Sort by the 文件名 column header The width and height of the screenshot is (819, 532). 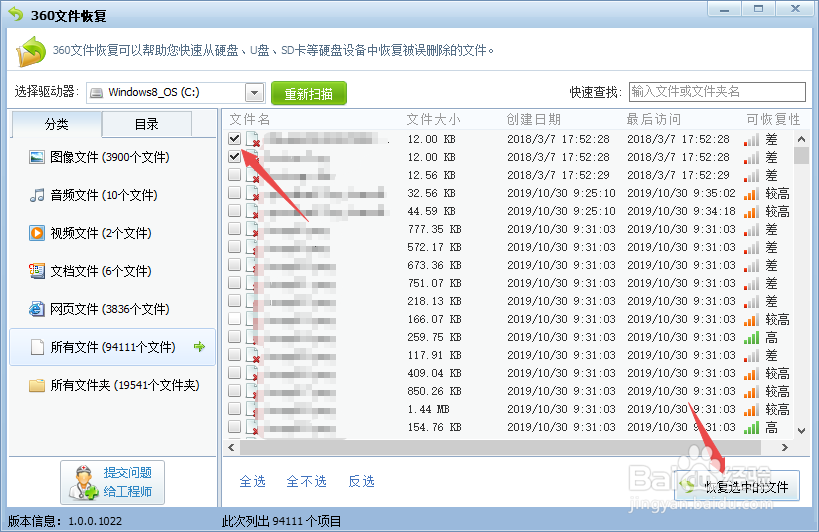tap(250, 120)
